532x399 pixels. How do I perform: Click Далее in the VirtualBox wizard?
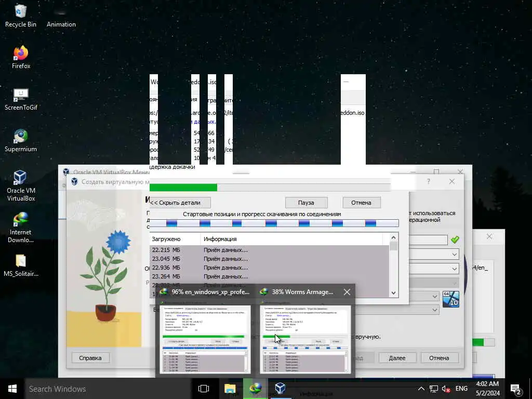point(397,357)
